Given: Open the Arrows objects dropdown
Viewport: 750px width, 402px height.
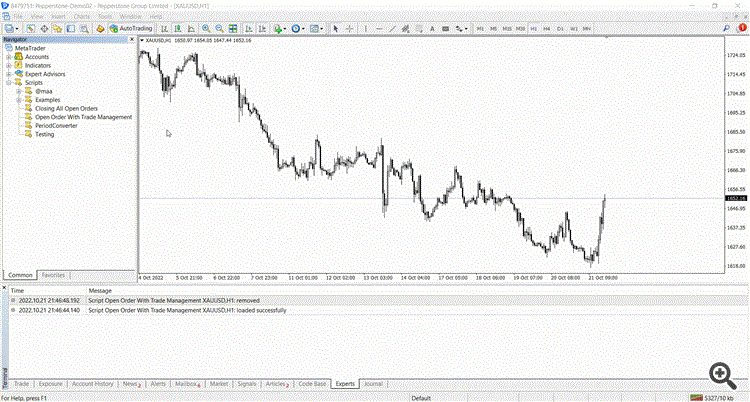Looking at the screenshot, I should pos(462,29).
